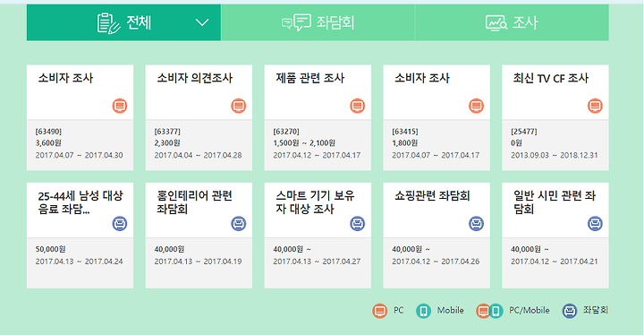The image size is (644, 335).
Task: Click the PC/Mobile legend icon pair
Action: 489,311
